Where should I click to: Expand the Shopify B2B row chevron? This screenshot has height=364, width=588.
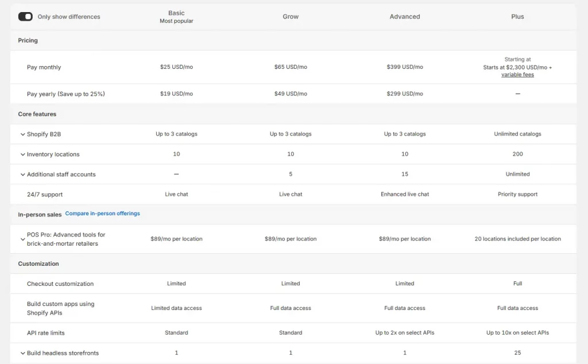point(22,134)
